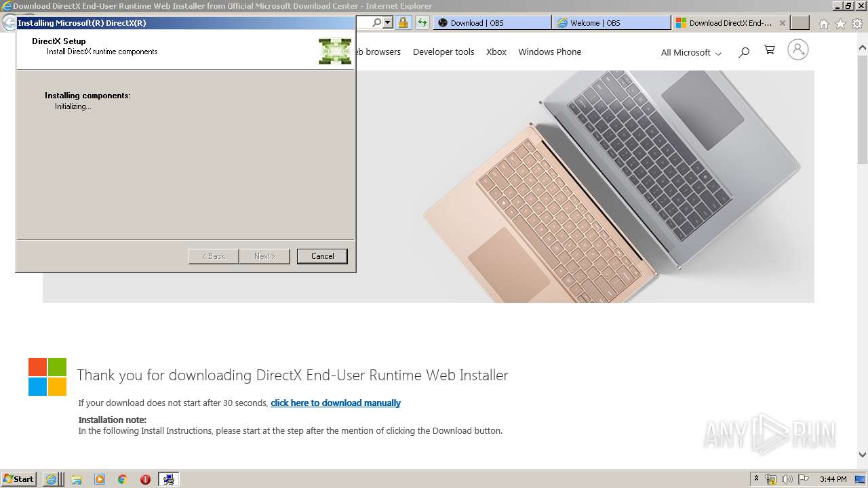
Task: Click the Microsoft site search magnifier icon
Action: click(x=744, y=52)
